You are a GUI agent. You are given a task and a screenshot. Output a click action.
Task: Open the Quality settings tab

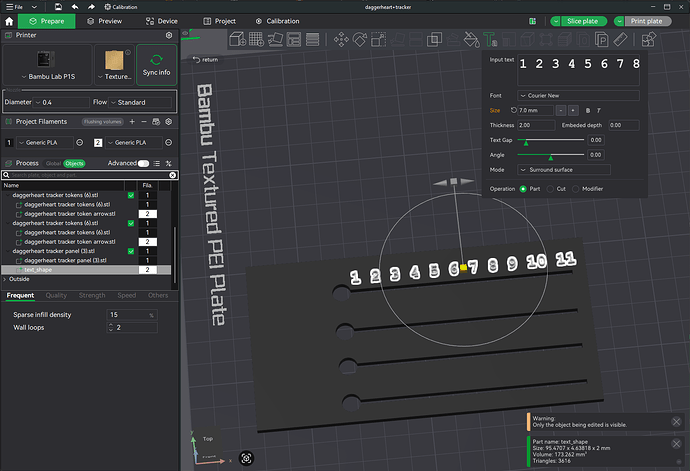tap(56, 295)
